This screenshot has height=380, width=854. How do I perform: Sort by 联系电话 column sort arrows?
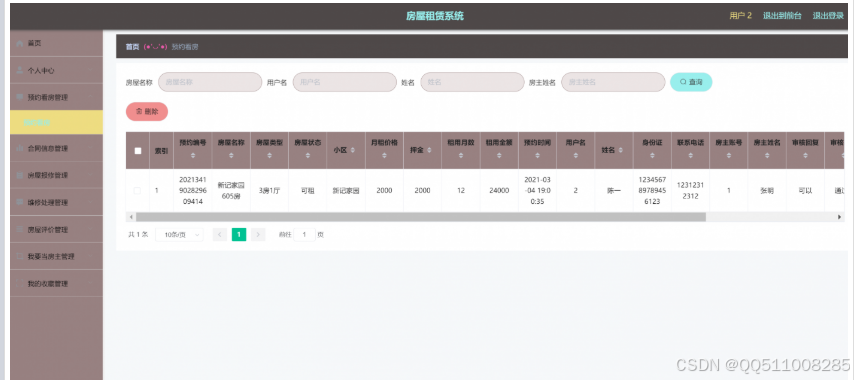[691, 156]
